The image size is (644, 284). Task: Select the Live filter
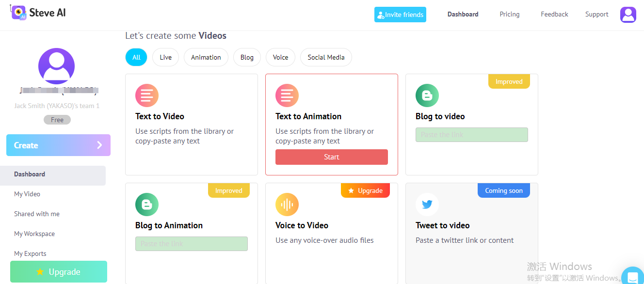coord(165,57)
